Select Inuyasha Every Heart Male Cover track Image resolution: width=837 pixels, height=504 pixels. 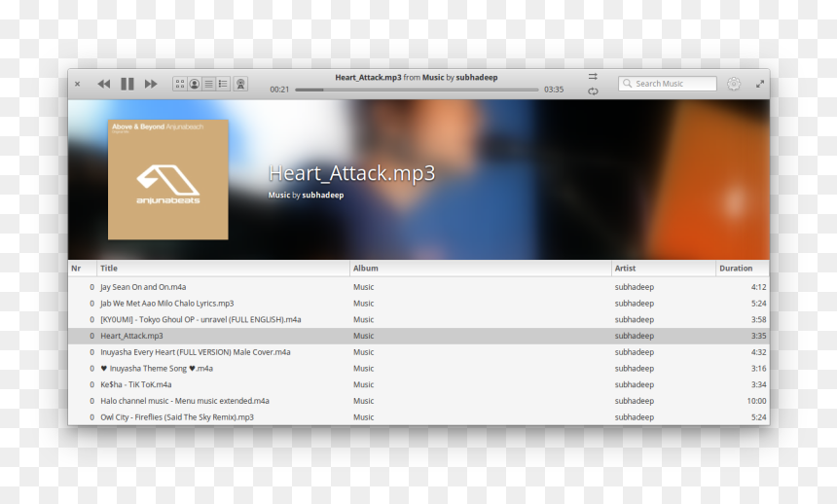click(419, 352)
